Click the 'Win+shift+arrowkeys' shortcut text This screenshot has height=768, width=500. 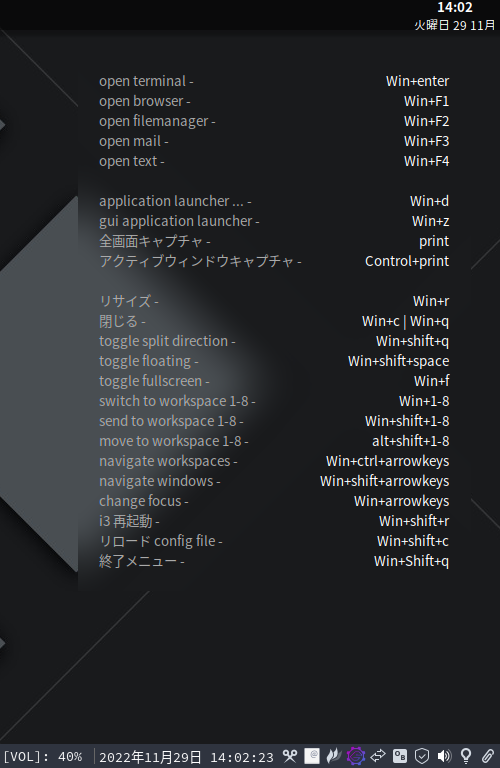point(384,481)
